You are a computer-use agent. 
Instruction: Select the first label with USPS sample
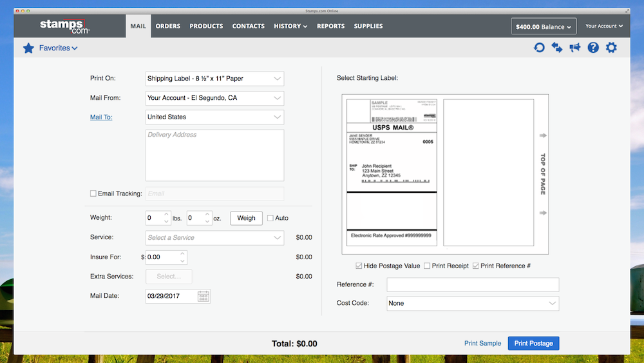pyautogui.click(x=392, y=173)
